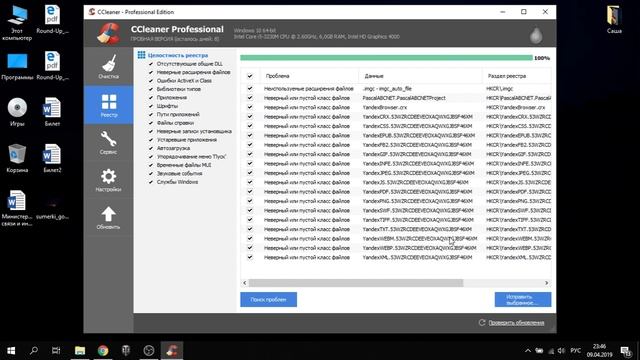This screenshot has height=360, width=640.
Task: Open the notification center icon
Action: [x=625, y=351]
